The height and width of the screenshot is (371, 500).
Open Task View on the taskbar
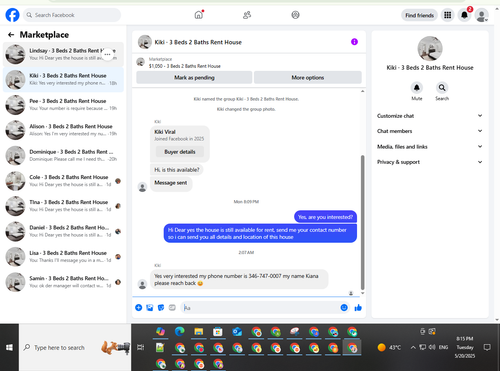point(141,348)
